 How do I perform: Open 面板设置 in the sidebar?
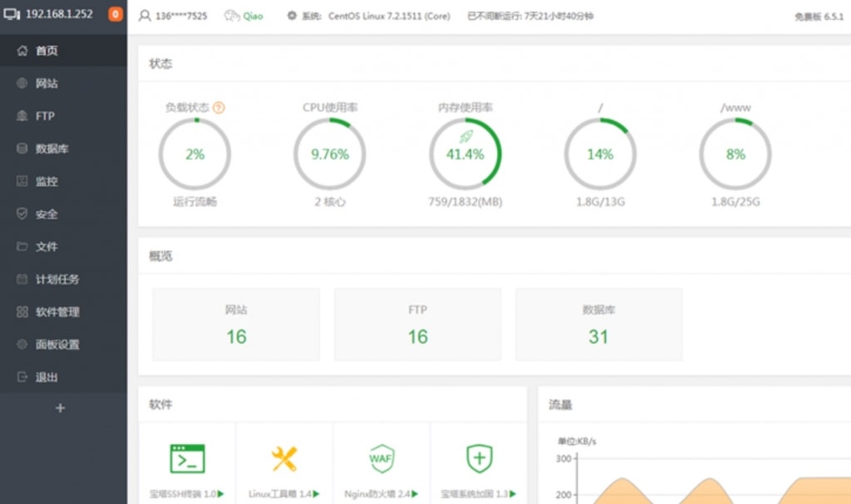[57, 345]
